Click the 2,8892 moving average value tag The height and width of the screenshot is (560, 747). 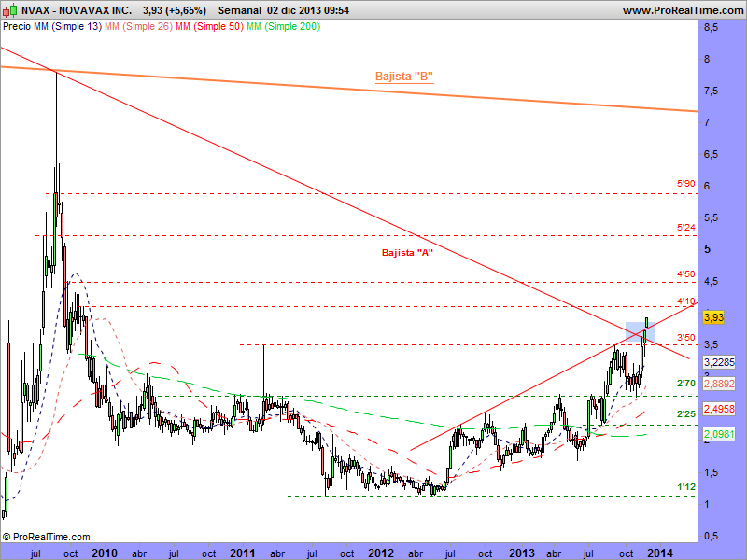pyautogui.click(x=719, y=384)
